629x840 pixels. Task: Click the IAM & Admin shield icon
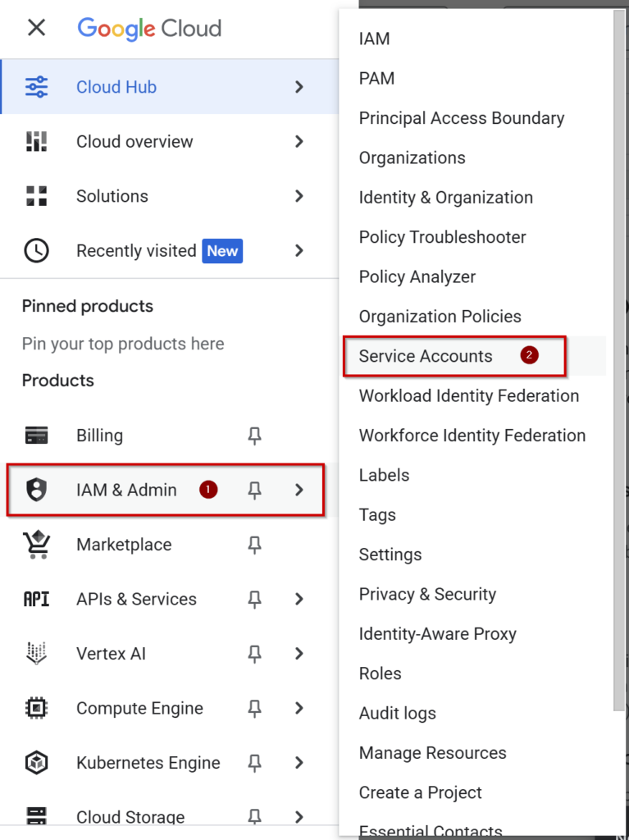coord(36,490)
